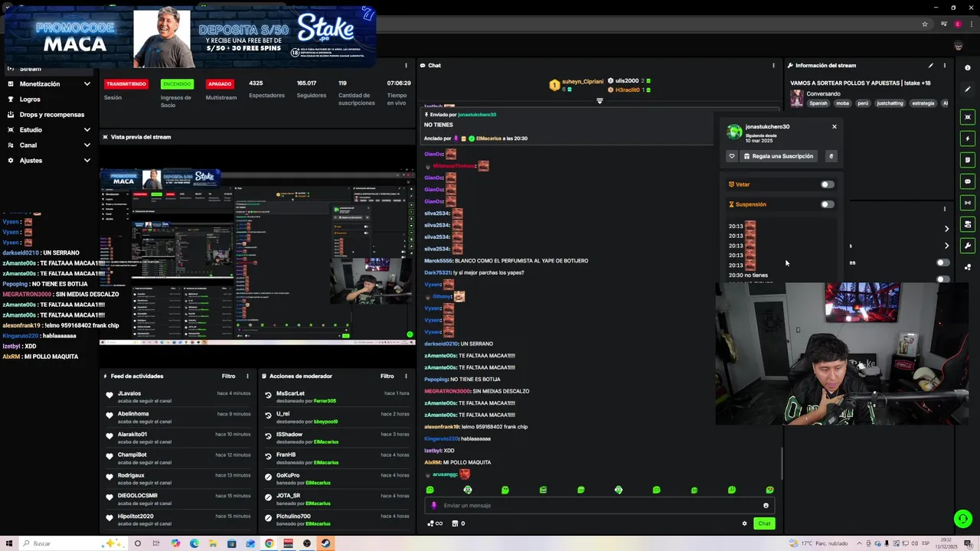Click the TRANSMITIENDO session status badge
Image resolution: width=980 pixels, height=551 pixels.
(126, 84)
